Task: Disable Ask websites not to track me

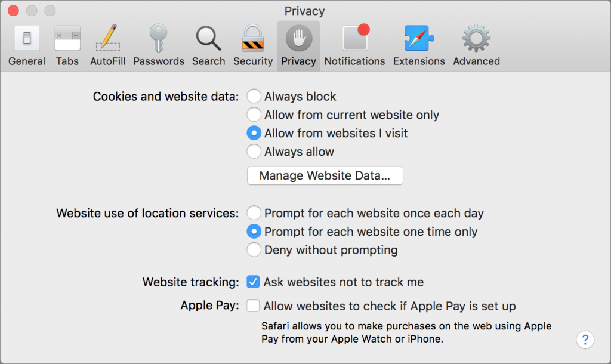Action: tap(253, 282)
